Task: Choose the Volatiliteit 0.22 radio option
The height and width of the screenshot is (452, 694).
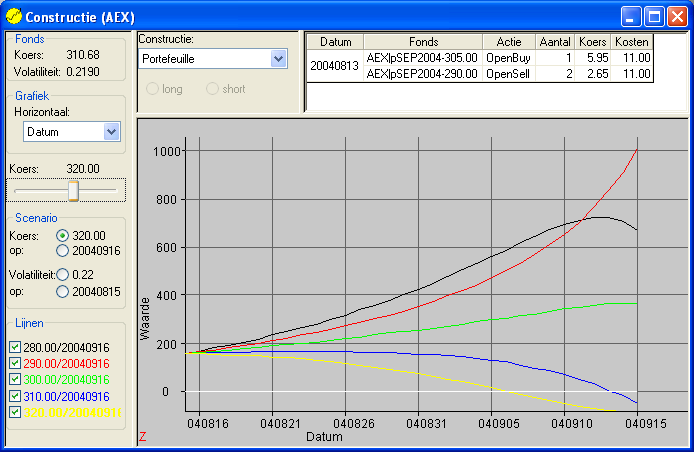Action: (62, 274)
